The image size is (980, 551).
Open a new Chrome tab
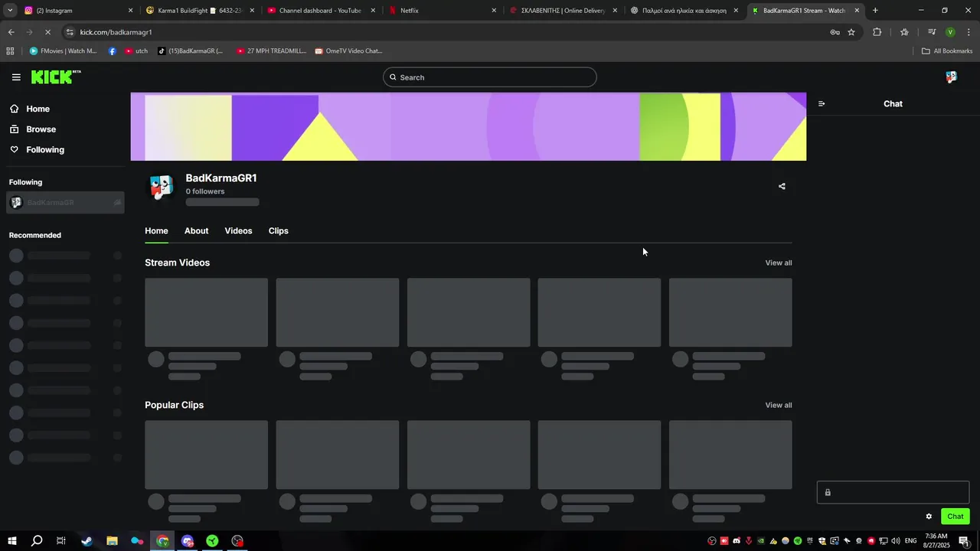tap(875, 11)
